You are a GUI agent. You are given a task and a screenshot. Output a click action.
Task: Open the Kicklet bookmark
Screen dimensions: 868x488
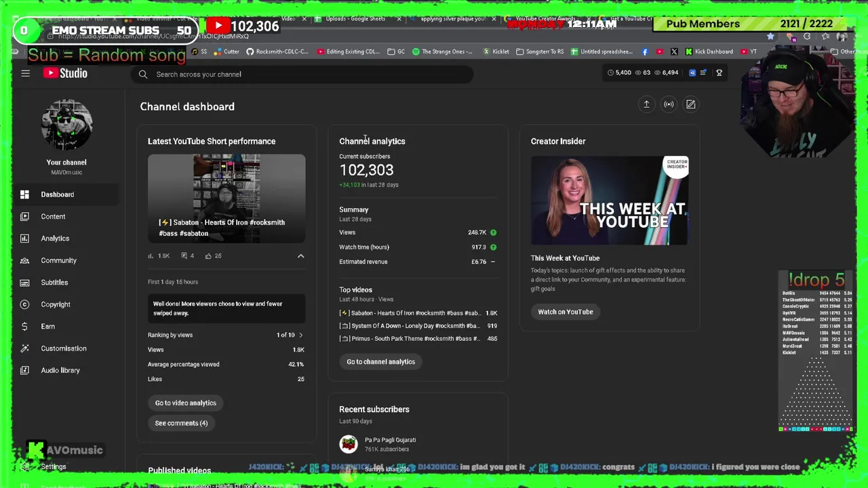click(496, 52)
